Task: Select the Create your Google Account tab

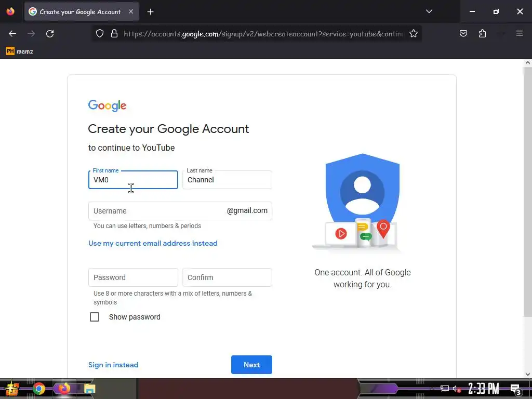Action: 82,12
